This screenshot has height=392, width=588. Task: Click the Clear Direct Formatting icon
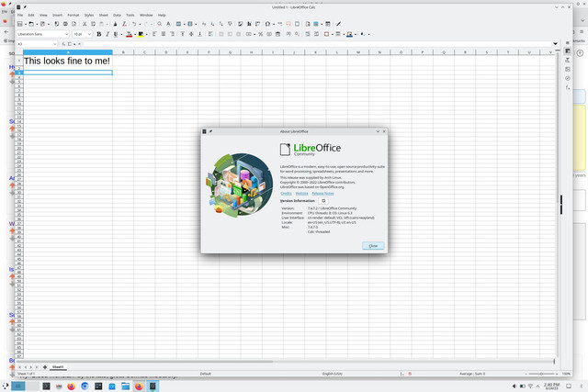[x=124, y=24]
